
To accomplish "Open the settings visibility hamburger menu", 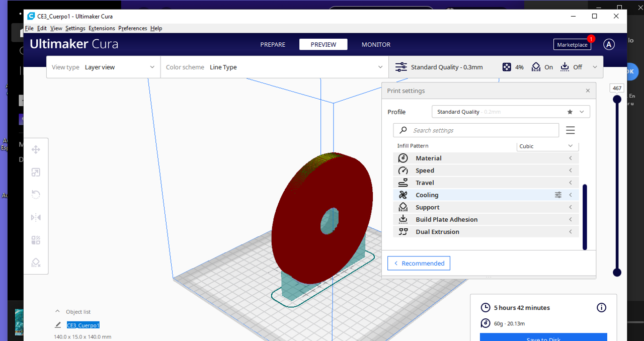I will pyautogui.click(x=570, y=130).
